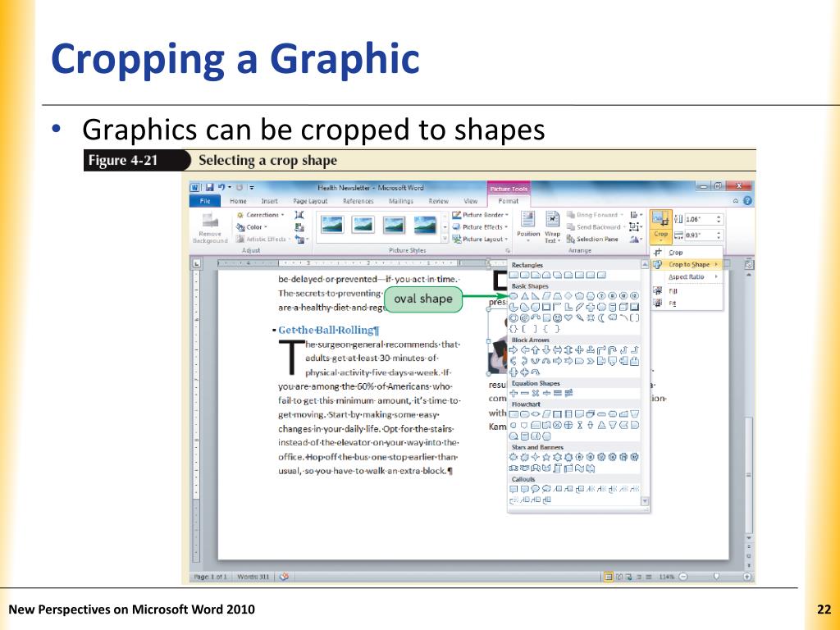Open Aspect Ratio submenu
This screenshot has height=630, width=840.
(x=687, y=277)
